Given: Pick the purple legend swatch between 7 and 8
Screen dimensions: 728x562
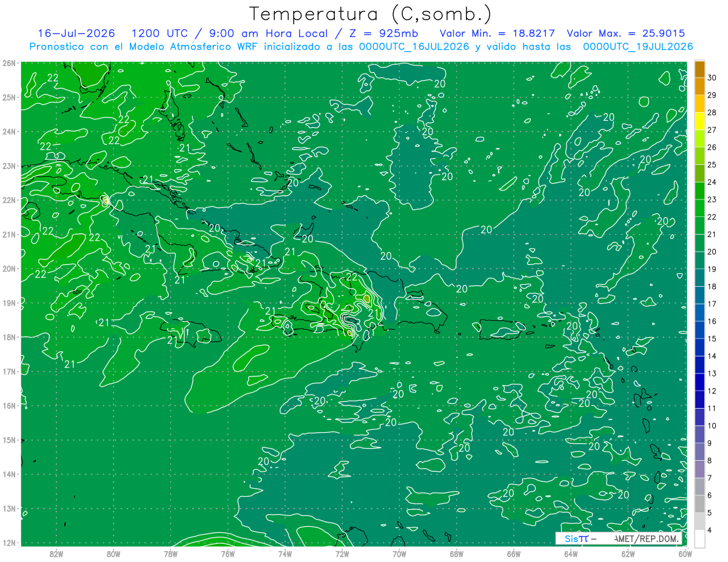Looking at the screenshot, I should click(699, 469).
